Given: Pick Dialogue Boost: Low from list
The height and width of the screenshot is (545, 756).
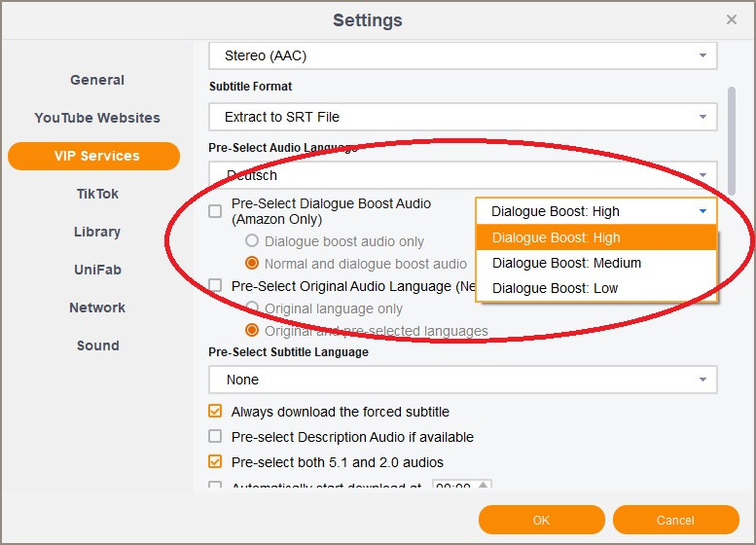Looking at the screenshot, I should pos(555,288).
